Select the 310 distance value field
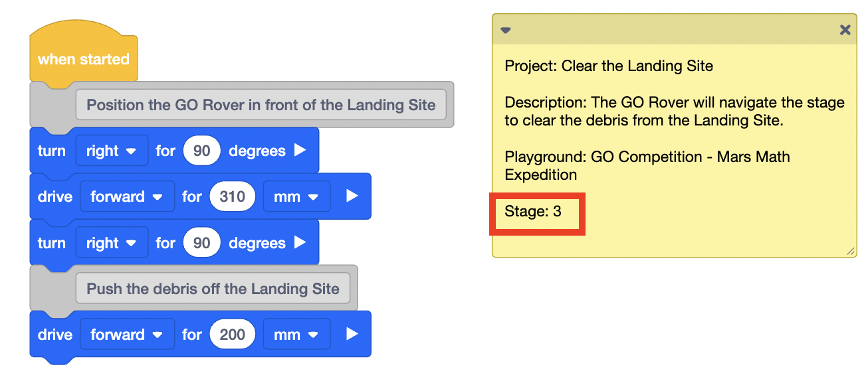Viewport: 868px width, 381px height. (232, 196)
